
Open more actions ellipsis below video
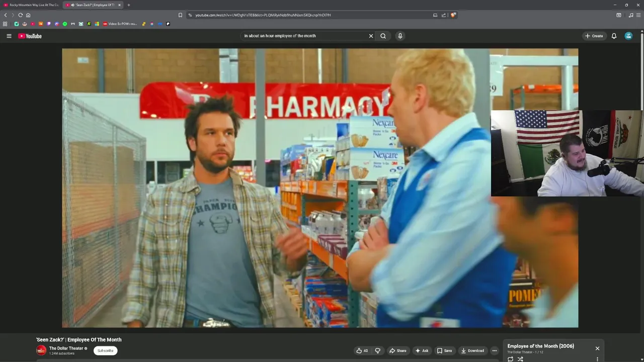494,350
